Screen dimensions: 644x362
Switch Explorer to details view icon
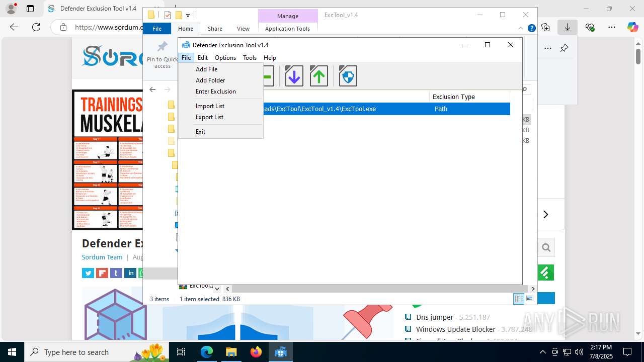pyautogui.click(x=519, y=299)
